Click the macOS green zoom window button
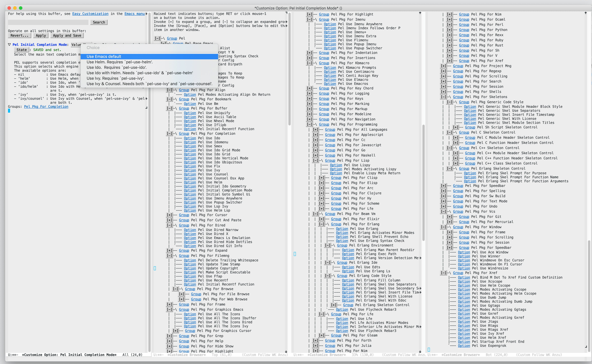The height and width of the screenshot is (364, 592). [x=21, y=8]
